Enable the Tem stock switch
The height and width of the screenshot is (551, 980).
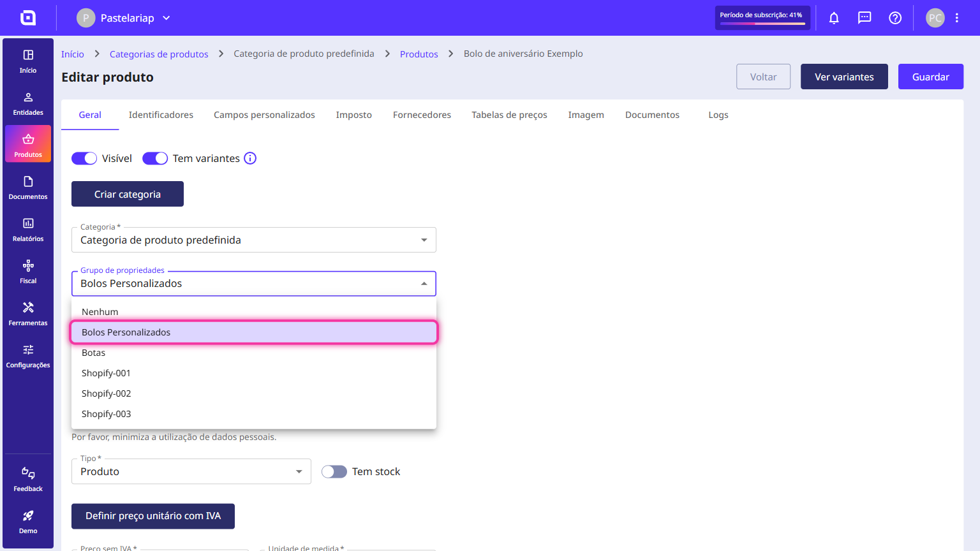click(x=334, y=471)
